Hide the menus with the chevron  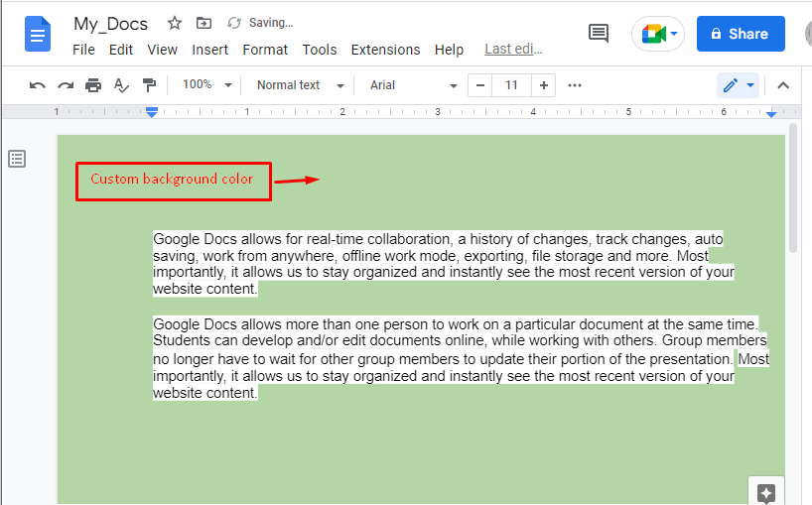[x=783, y=85]
